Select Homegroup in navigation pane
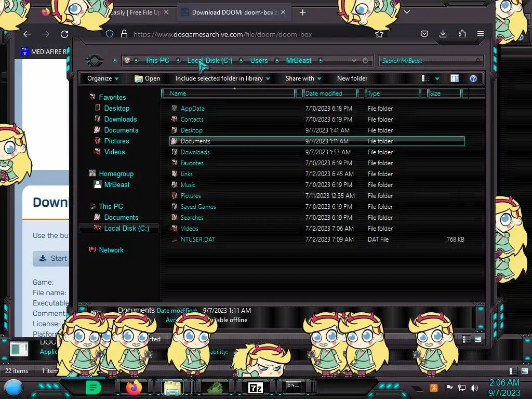 [116, 174]
